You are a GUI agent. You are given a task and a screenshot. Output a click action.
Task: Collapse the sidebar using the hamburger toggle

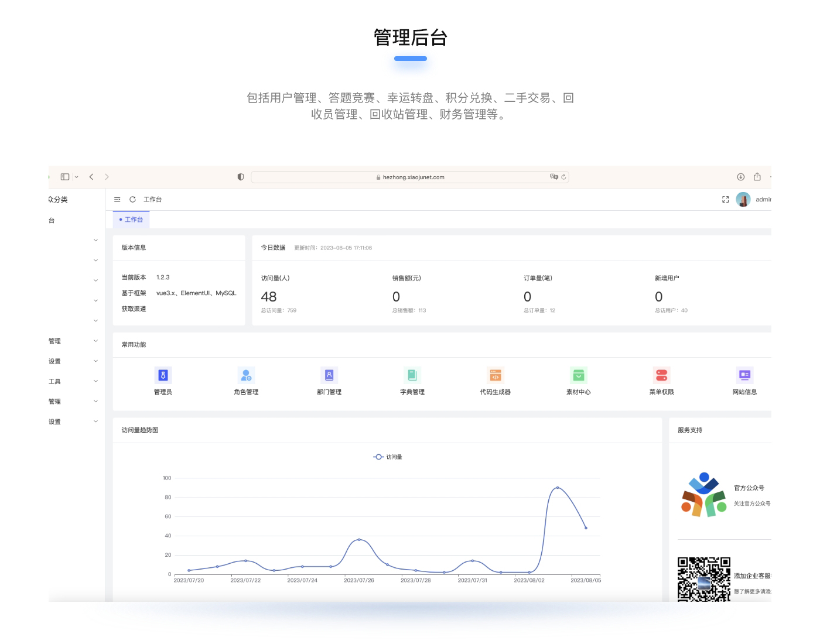[117, 200]
